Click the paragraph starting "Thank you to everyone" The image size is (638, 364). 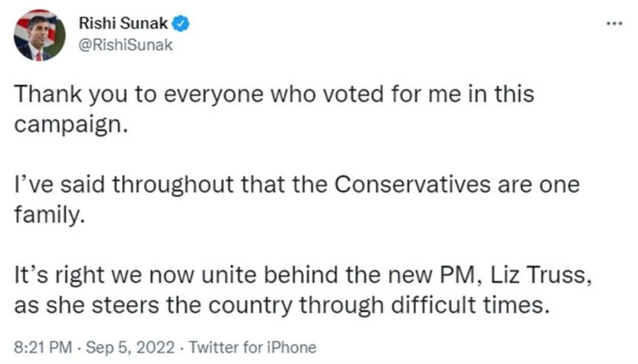tap(274, 109)
